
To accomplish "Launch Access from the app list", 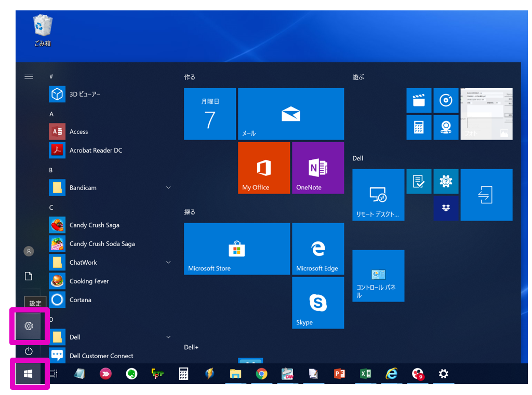I will point(109,131).
